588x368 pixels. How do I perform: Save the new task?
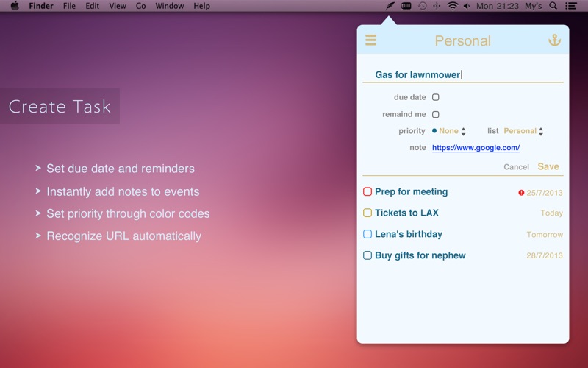548,166
